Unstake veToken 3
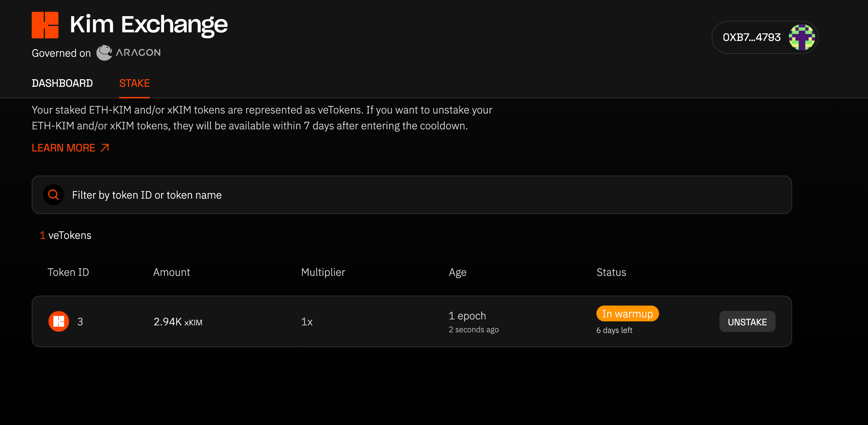868x425 pixels. tap(747, 322)
